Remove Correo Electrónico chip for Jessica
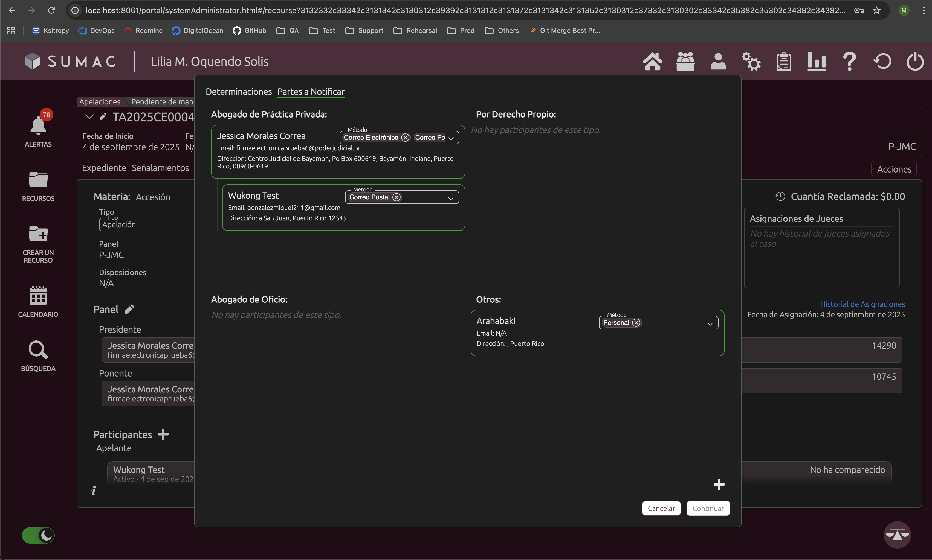The image size is (932, 560). pyautogui.click(x=405, y=138)
